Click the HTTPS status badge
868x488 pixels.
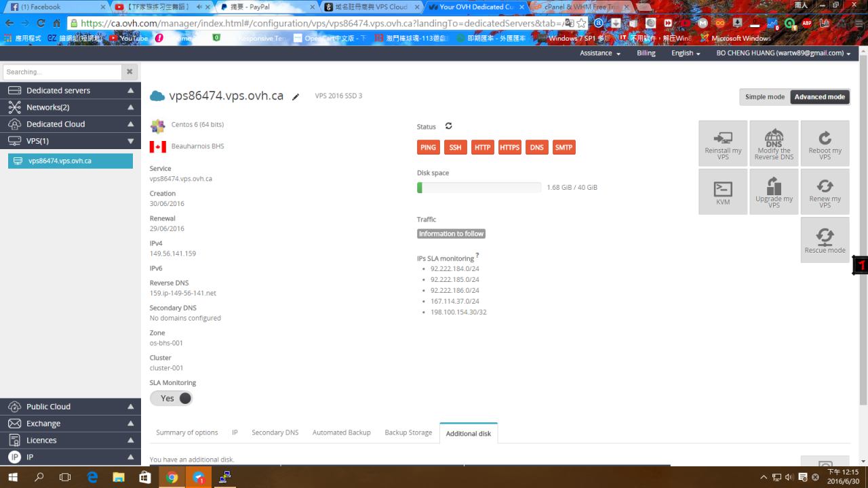[510, 147]
